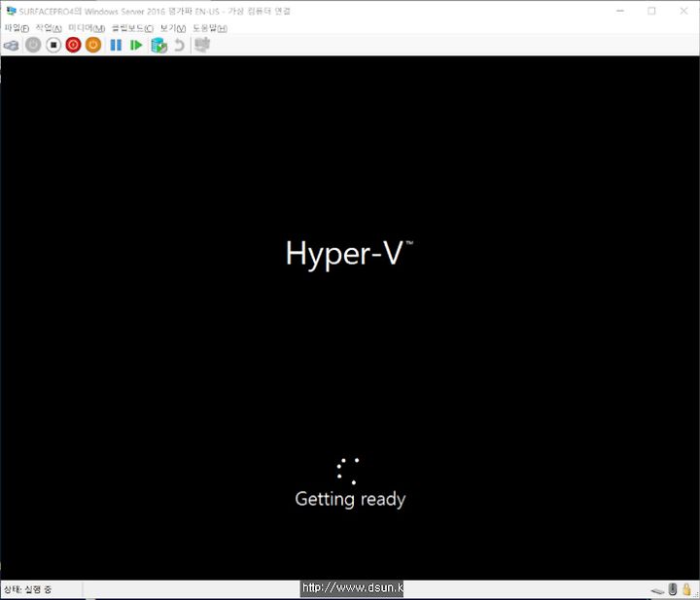700x600 pixels.
Task: Create a checkpoint of the VM
Action: (x=158, y=45)
